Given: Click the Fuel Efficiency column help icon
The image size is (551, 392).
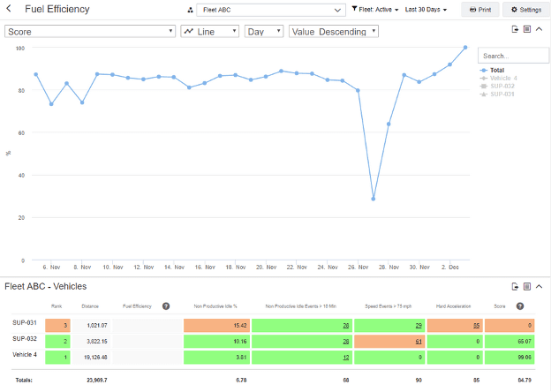Looking at the screenshot, I should pos(165,306).
